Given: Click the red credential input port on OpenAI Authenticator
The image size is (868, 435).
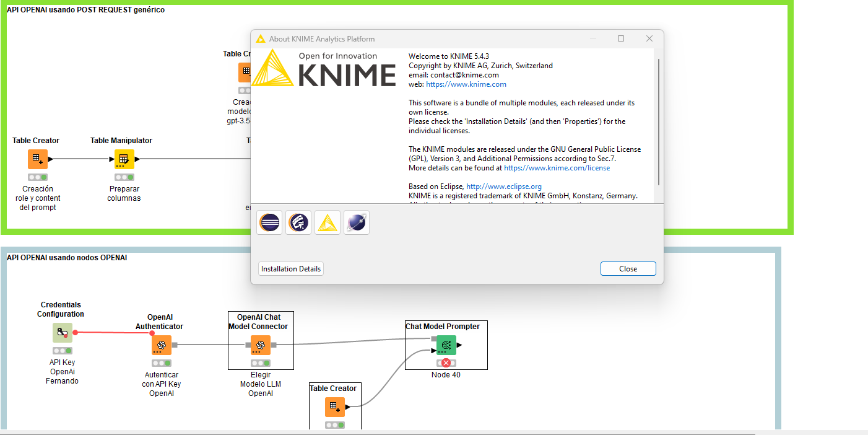Looking at the screenshot, I should 152,333.
